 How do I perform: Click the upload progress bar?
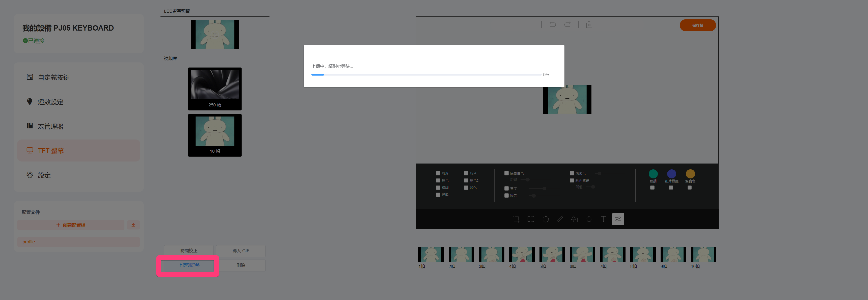click(426, 75)
